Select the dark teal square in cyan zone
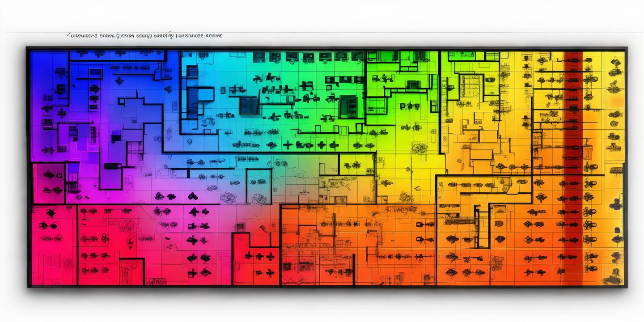 point(249,106)
